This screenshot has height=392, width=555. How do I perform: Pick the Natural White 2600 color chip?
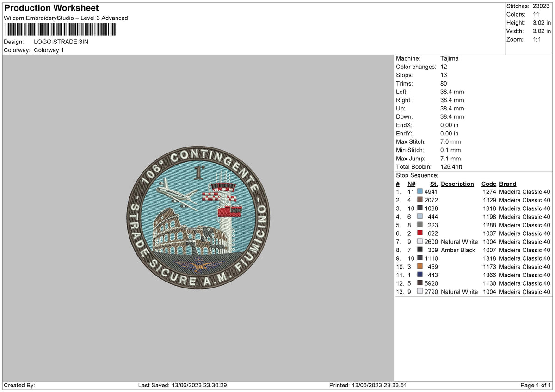[420, 242]
